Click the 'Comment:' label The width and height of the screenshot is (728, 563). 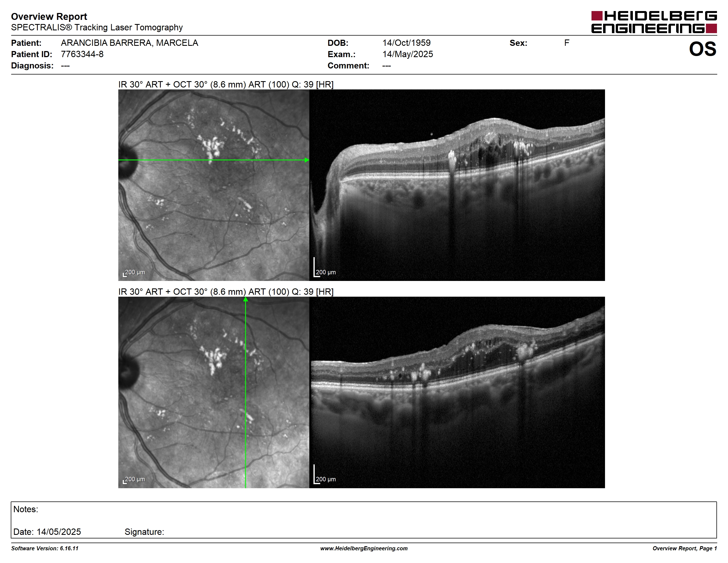click(x=348, y=66)
